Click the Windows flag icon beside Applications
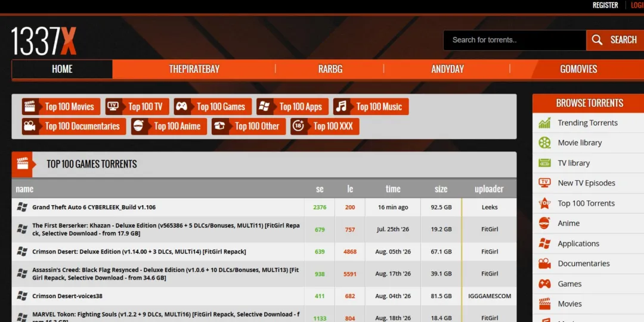 pyautogui.click(x=544, y=243)
